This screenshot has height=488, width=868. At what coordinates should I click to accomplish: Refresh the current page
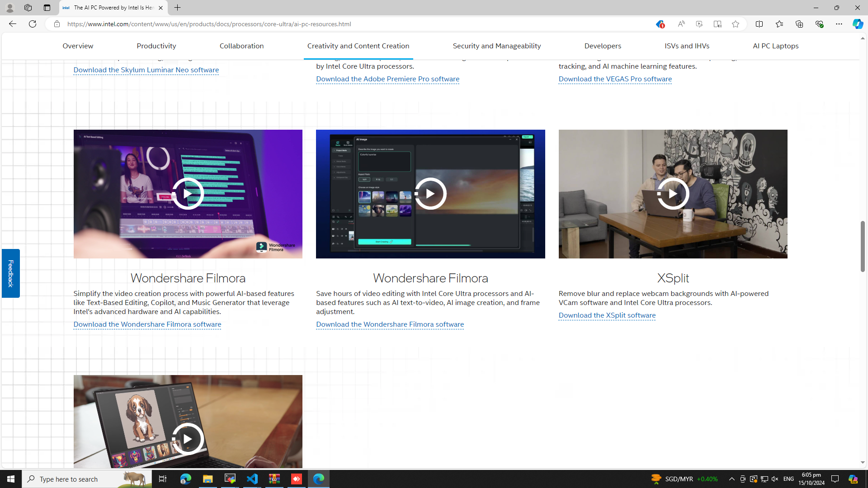[33, 24]
